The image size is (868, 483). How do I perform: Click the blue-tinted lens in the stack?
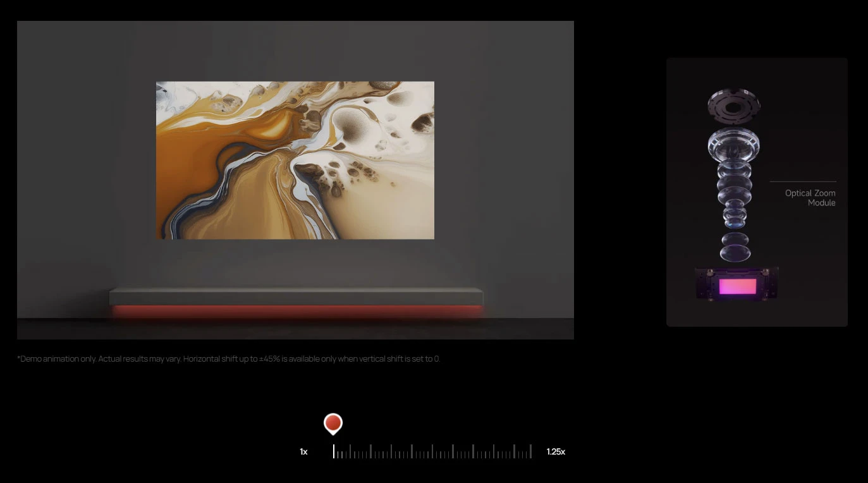click(734, 219)
